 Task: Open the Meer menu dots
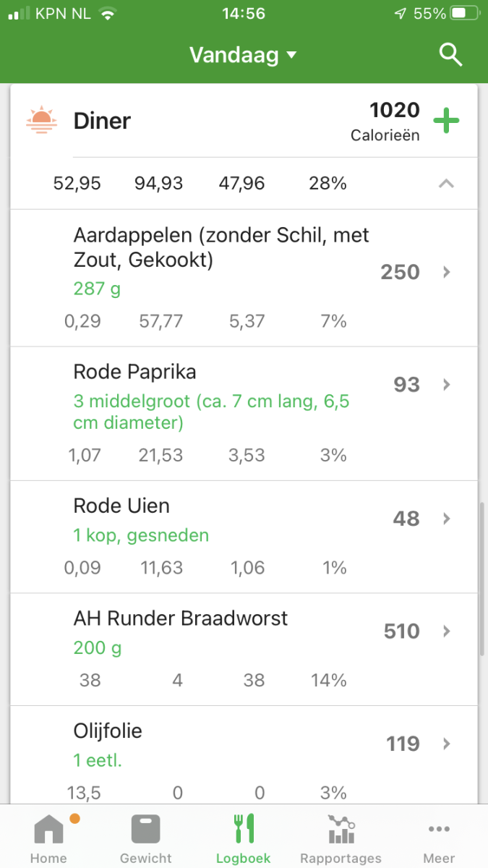coord(439,838)
